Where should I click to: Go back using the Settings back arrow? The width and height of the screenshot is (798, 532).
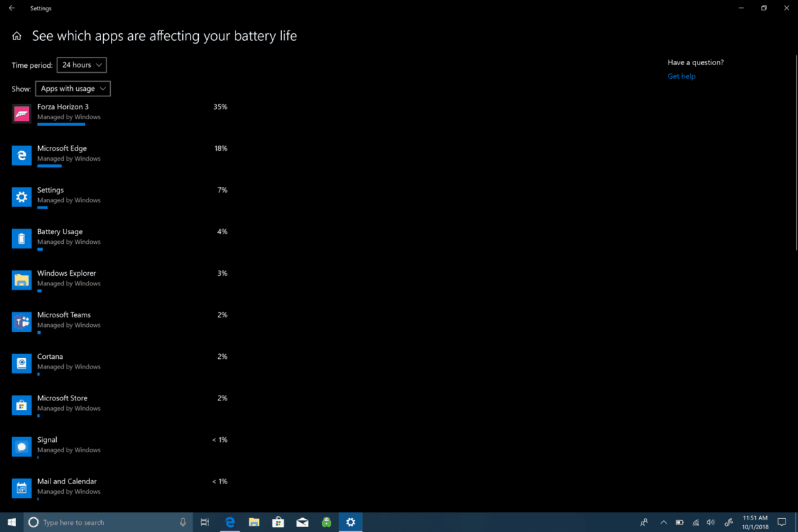(12, 8)
